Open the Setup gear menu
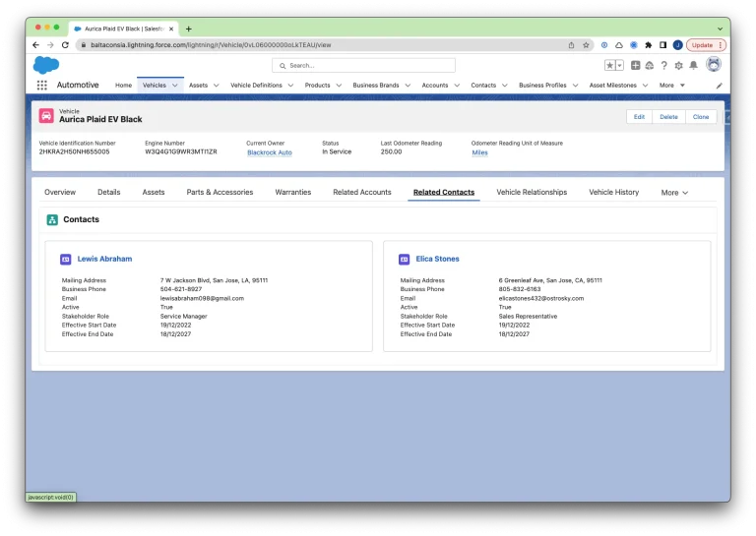Screen dimensions: 756x536 678,65
